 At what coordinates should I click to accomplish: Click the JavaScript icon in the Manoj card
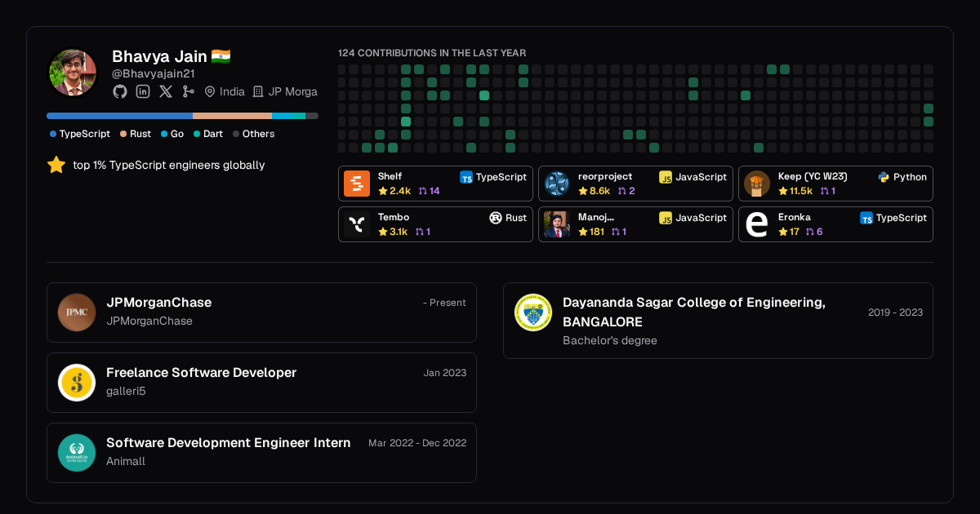click(x=666, y=218)
